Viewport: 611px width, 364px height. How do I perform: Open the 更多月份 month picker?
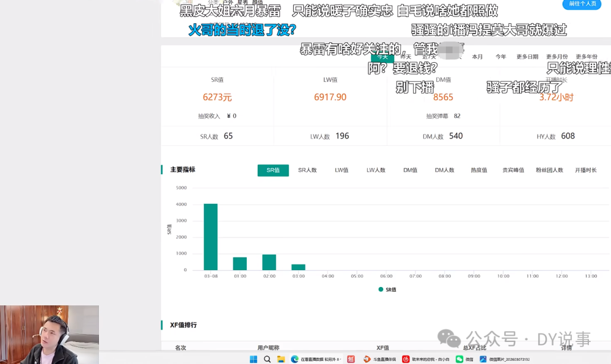coord(557,57)
